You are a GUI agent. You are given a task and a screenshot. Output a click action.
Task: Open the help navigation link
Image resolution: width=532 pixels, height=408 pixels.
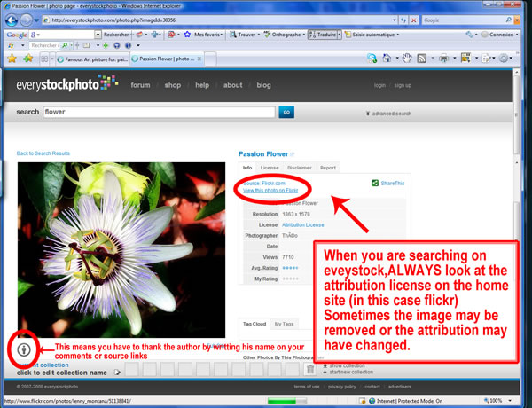point(202,85)
